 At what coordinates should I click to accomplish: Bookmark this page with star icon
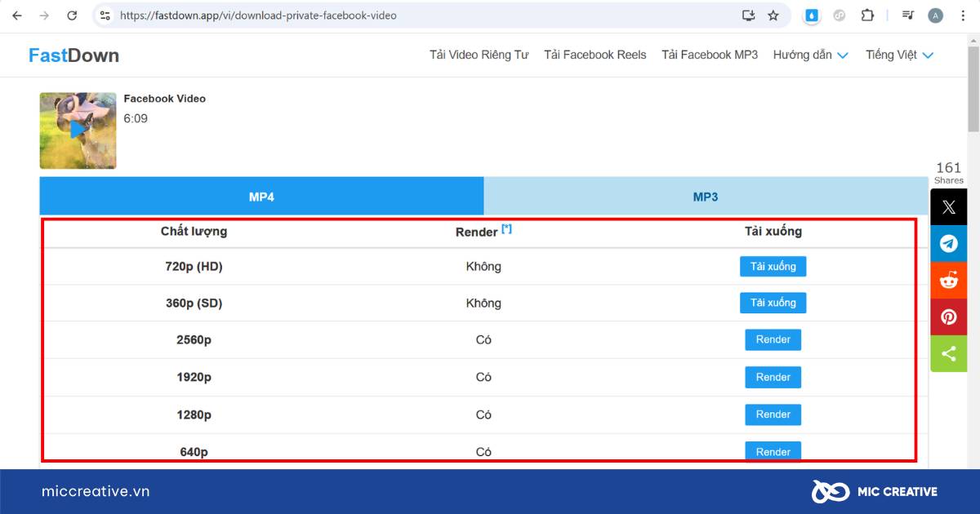(773, 16)
